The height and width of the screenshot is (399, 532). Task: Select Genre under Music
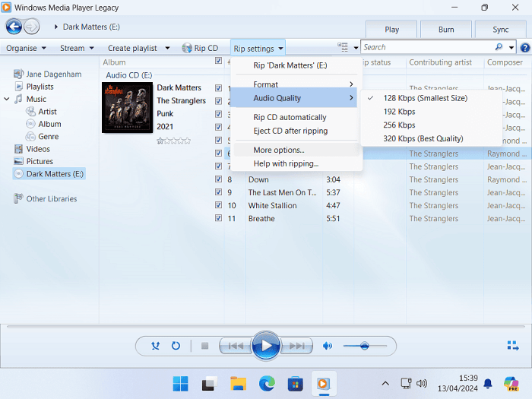tap(48, 136)
